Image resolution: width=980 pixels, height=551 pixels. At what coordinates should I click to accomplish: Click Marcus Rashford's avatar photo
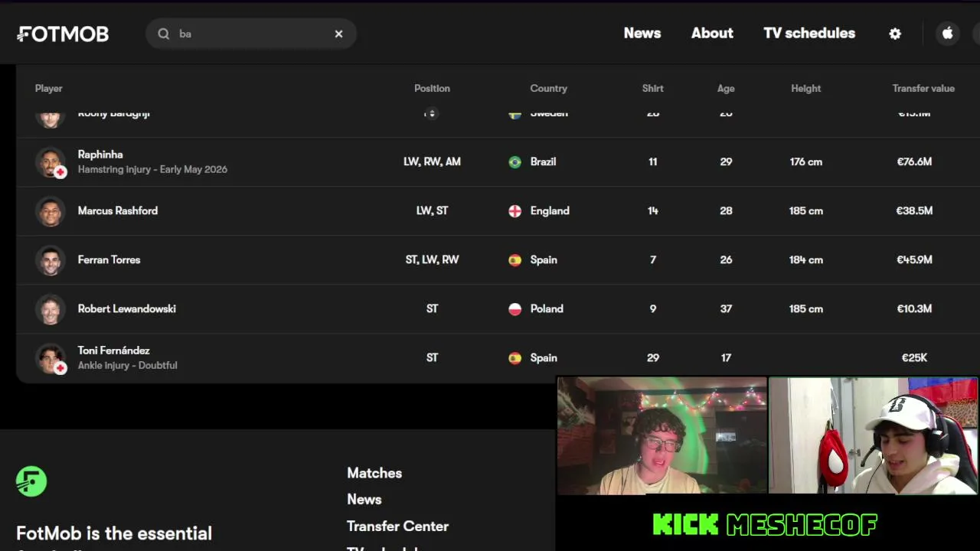click(x=51, y=211)
